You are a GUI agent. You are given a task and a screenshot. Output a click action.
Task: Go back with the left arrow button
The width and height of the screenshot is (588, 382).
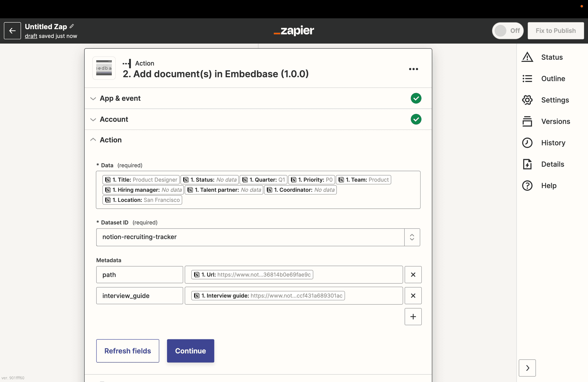point(12,31)
